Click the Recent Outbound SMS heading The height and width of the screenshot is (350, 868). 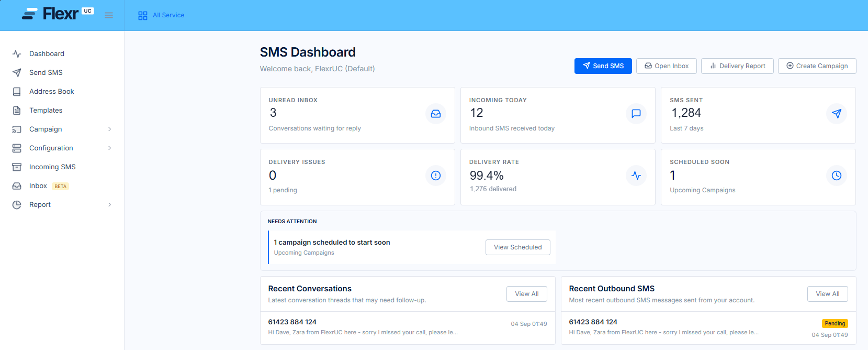pyautogui.click(x=612, y=289)
